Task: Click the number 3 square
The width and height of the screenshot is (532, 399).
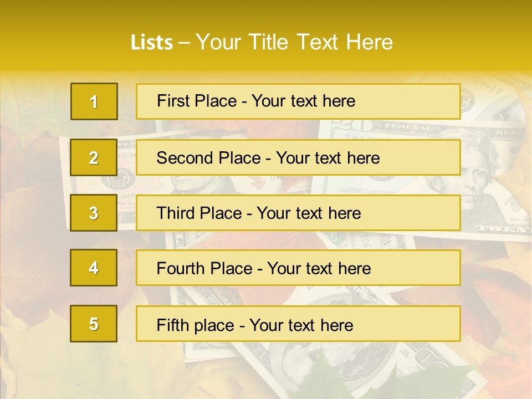Action: [x=94, y=213]
